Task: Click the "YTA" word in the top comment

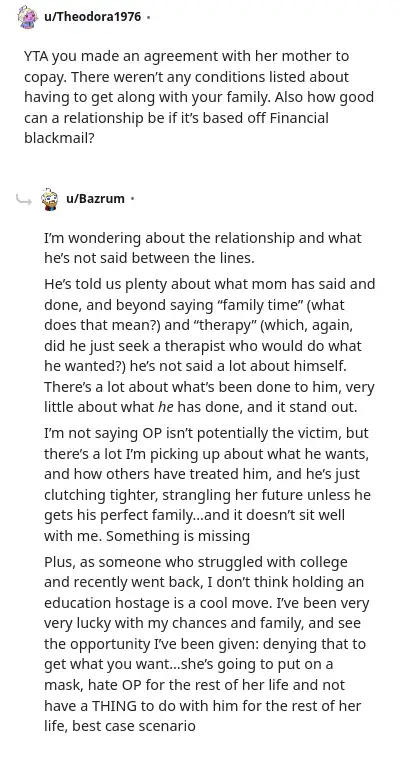Action: pyautogui.click(x=36, y=56)
